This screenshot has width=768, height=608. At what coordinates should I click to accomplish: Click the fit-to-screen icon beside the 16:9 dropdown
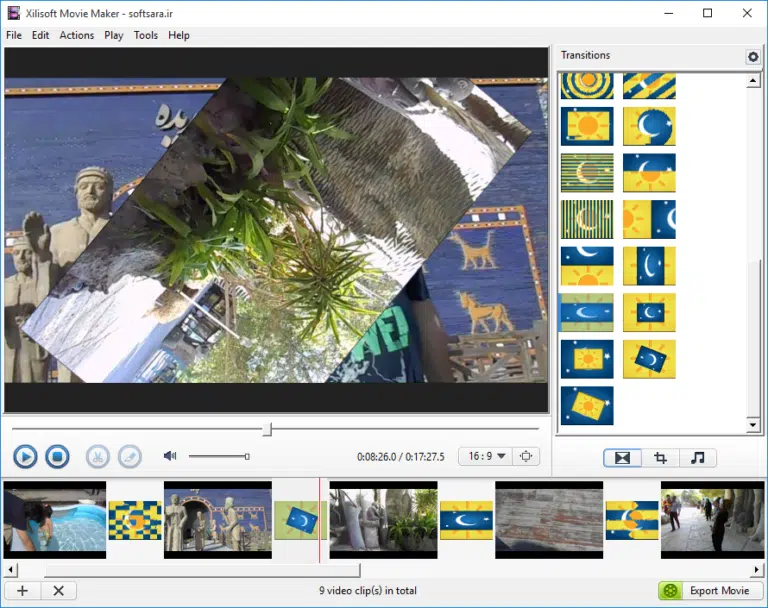tap(526, 456)
